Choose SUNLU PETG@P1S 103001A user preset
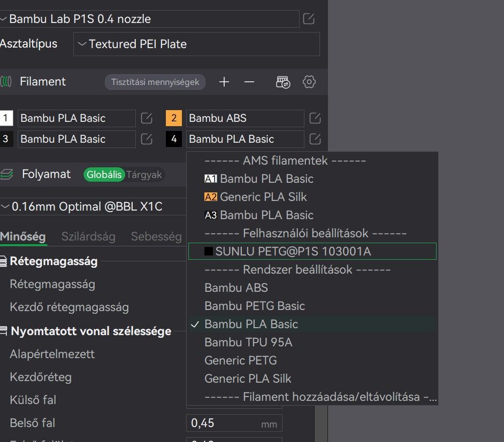Image resolution: width=504 pixels, height=442 pixels. tap(312, 251)
